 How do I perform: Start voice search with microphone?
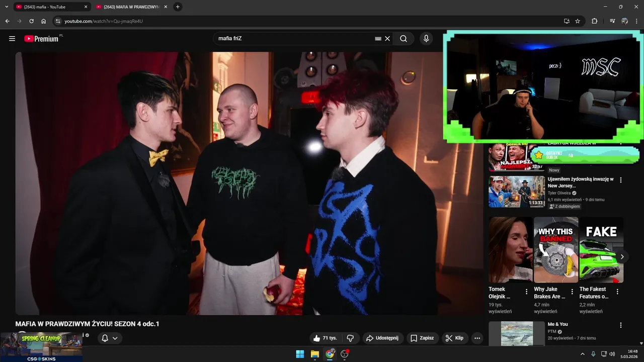click(x=426, y=39)
